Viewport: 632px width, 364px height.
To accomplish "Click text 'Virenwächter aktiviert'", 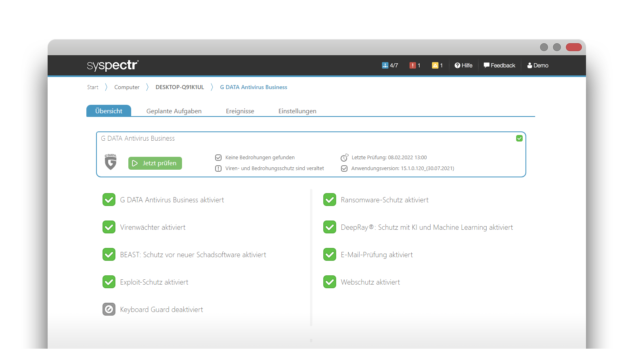I will click(x=153, y=227).
